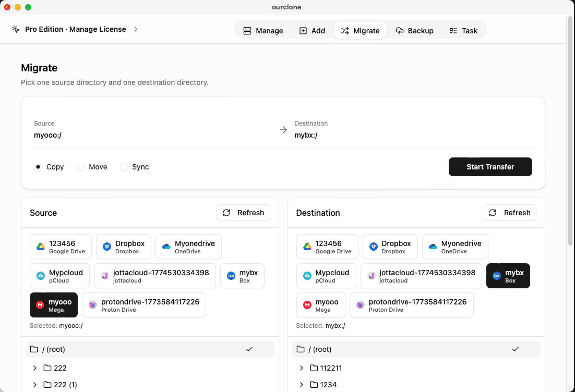575x392 pixels.
Task: Open the Task tab
Action: (463, 30)
